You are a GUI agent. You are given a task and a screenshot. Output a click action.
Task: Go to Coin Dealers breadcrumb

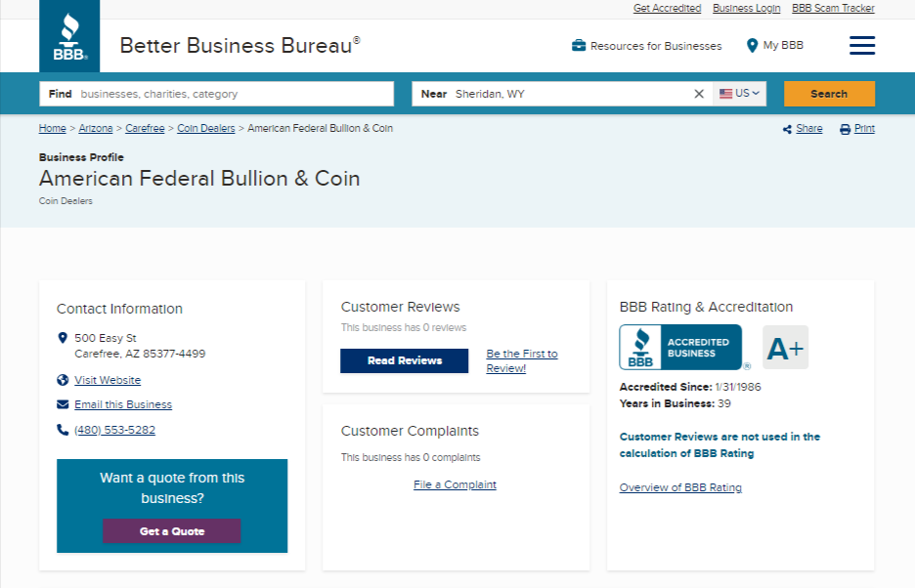tap(206, 128)
